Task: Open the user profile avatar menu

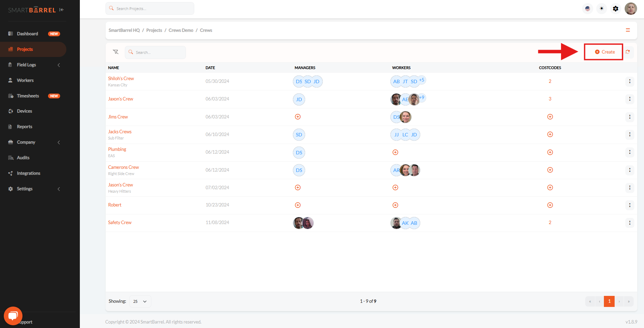Action: click(x=631, y=9)
